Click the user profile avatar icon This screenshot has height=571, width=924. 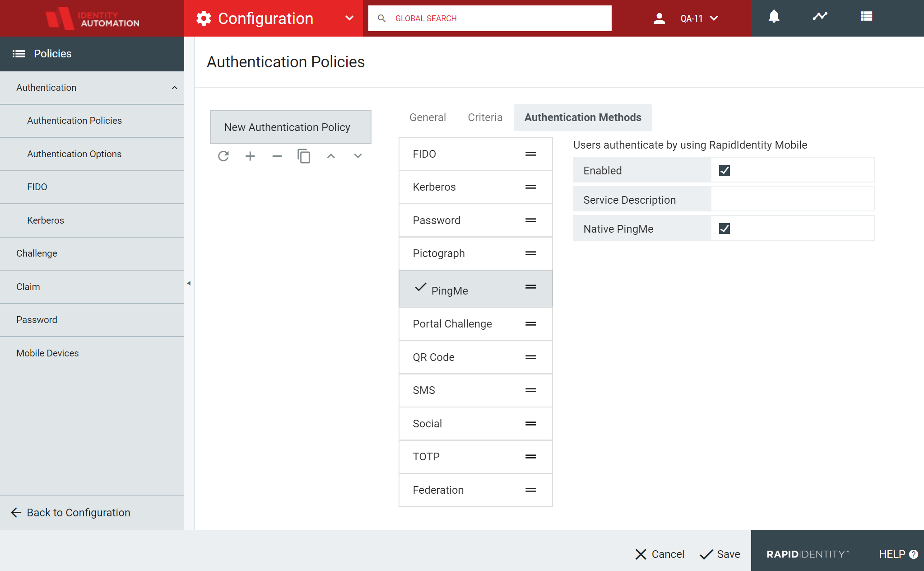pos(659,19)
